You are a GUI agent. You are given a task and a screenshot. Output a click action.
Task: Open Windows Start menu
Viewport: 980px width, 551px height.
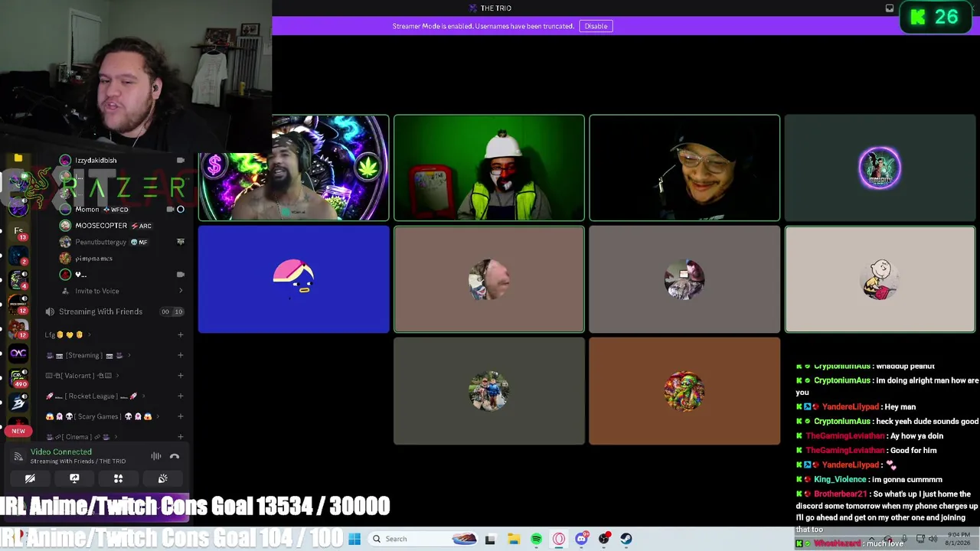coord(354,539)
